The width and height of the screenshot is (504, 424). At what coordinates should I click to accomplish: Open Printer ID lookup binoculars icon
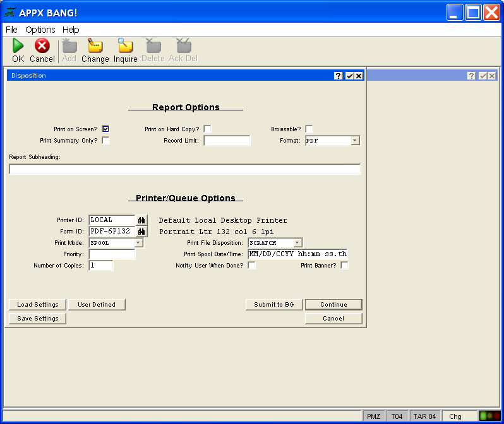tap(141, 220)
